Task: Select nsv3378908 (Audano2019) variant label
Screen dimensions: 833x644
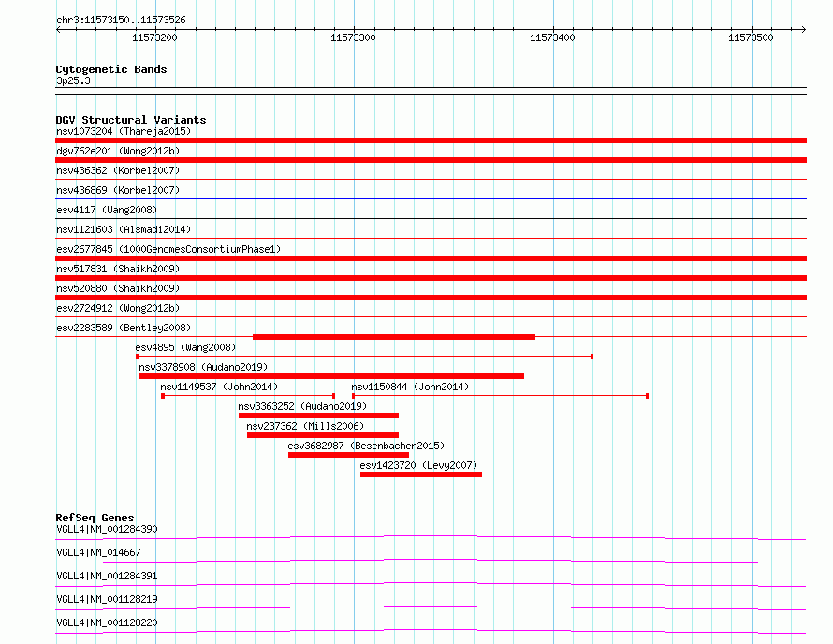Action: click(x=203, y=367)
